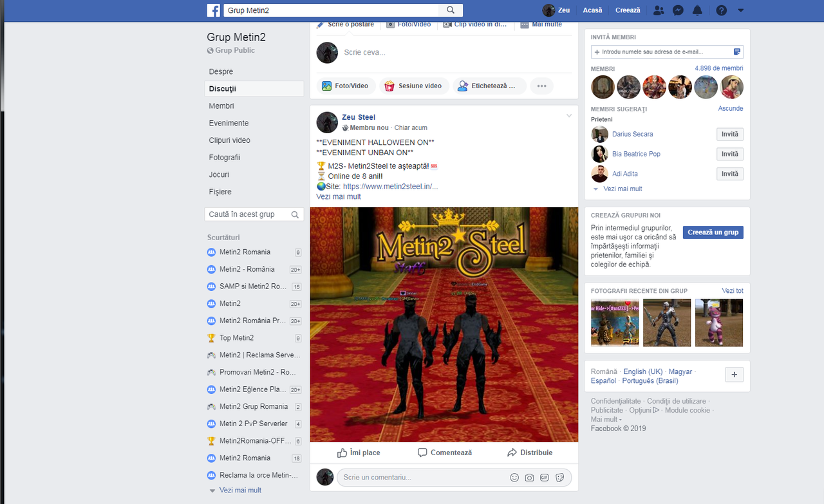Open 4.898 de membri link
The width and height of the screenshot is (824, 504).
click(719, 68)
